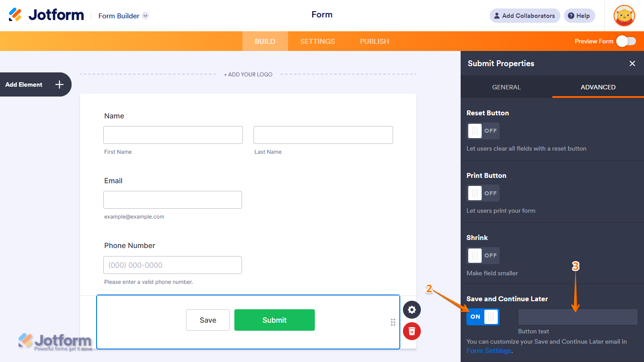
Task: Open Submit element properties via gear icon
Action: point(411,310)
